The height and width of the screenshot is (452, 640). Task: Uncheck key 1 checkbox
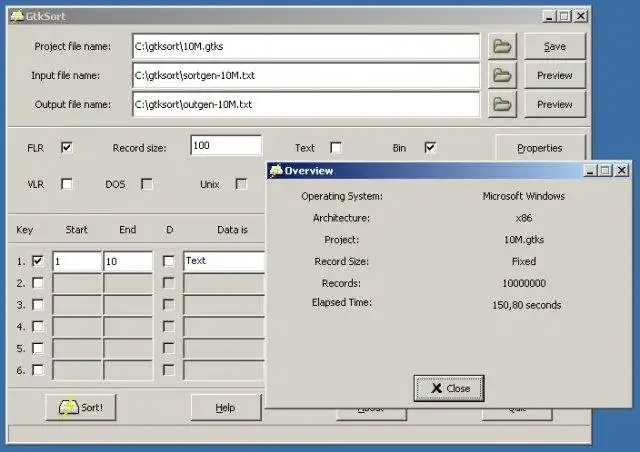pyautogui.click(x=38, y=261)
